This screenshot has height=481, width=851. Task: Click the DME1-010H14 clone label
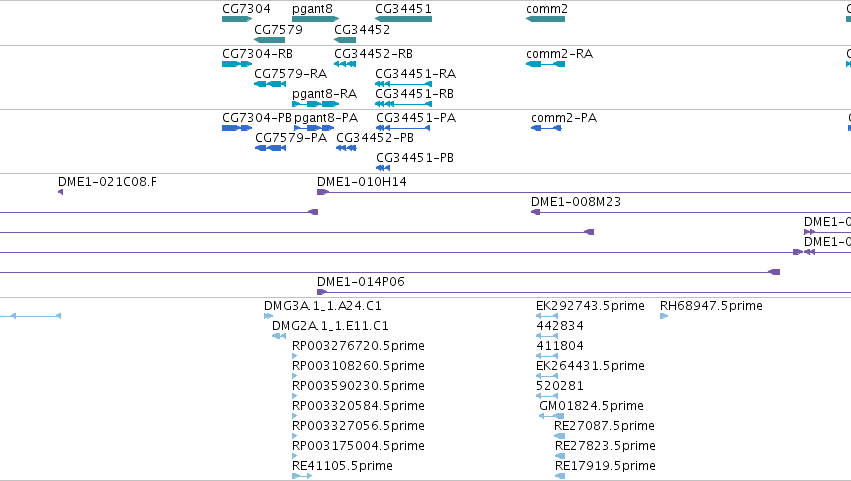pyautogui.click(x=361, y=182)
